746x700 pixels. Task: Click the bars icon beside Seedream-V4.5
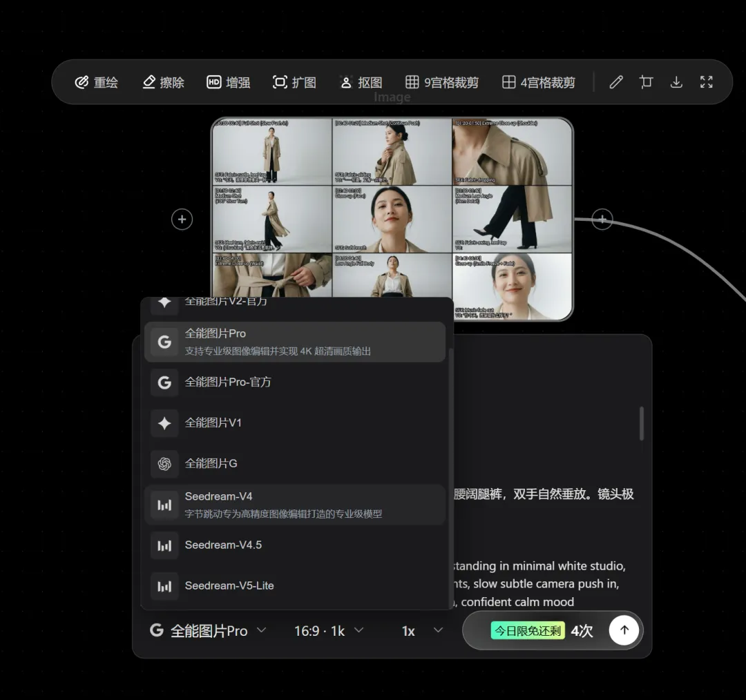(164, 545)
